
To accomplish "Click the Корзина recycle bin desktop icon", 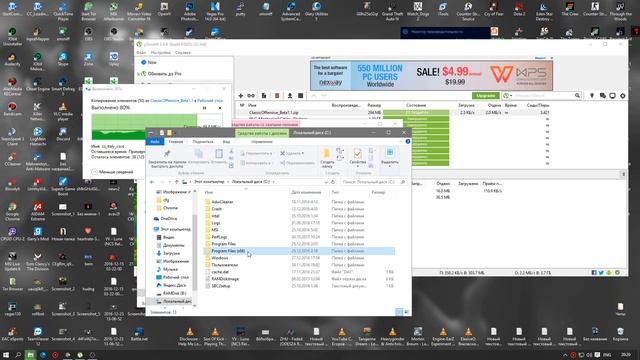I will click(620, 334).
